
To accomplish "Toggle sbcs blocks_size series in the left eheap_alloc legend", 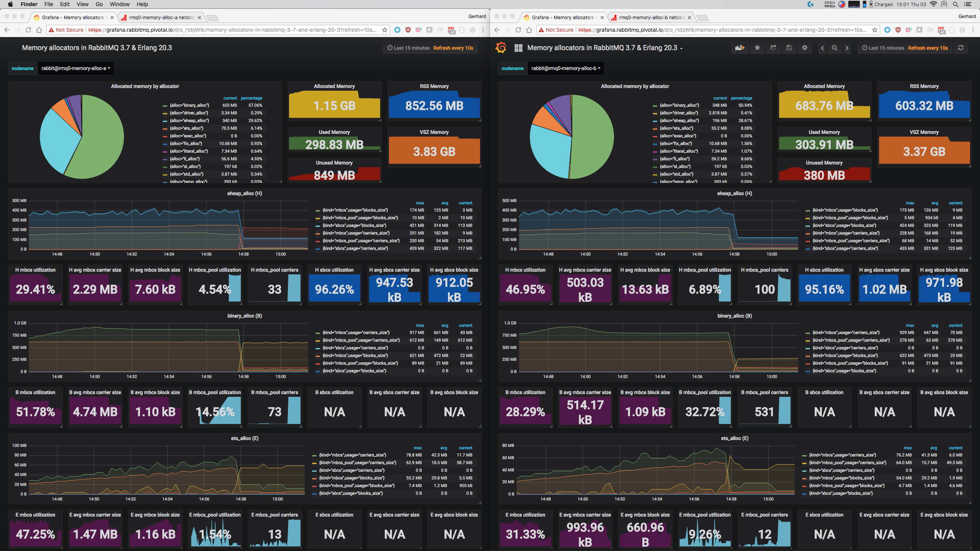I will coord(354,225).
